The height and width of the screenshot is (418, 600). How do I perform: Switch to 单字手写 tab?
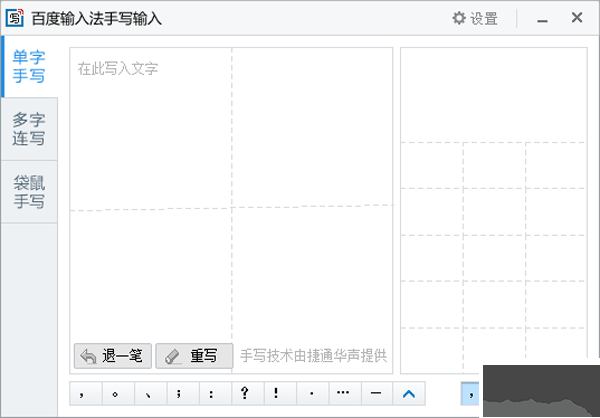pyautogui.click(x=29, y=67)
